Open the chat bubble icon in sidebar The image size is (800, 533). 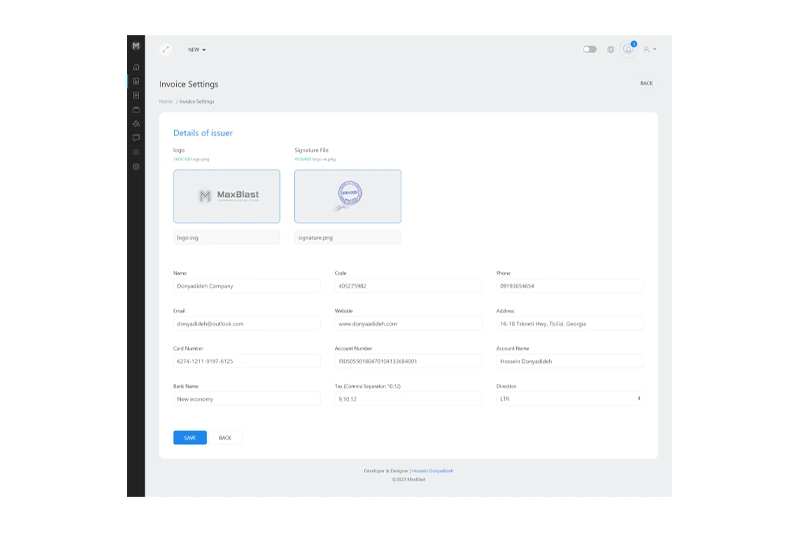coord(136,137)
